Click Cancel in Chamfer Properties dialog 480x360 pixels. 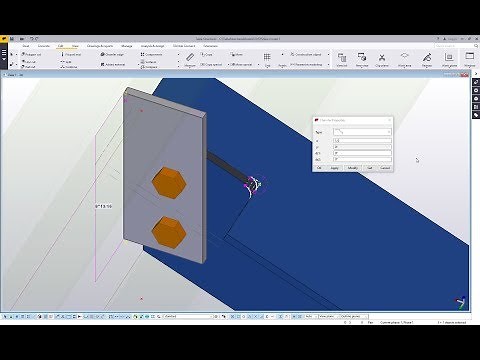coord(385,168)
